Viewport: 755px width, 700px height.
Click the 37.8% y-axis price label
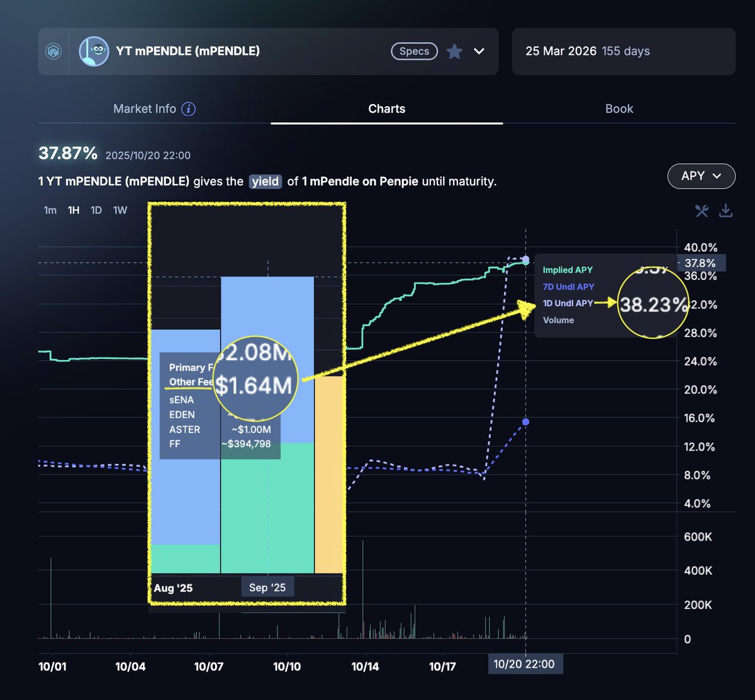click(700, 263)
